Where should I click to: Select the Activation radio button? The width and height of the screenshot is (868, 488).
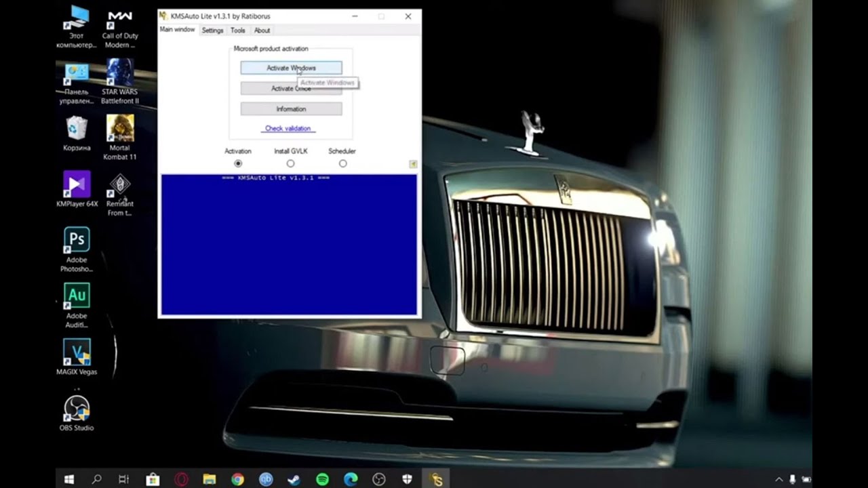pyautogui.click(x=238, y=163)
